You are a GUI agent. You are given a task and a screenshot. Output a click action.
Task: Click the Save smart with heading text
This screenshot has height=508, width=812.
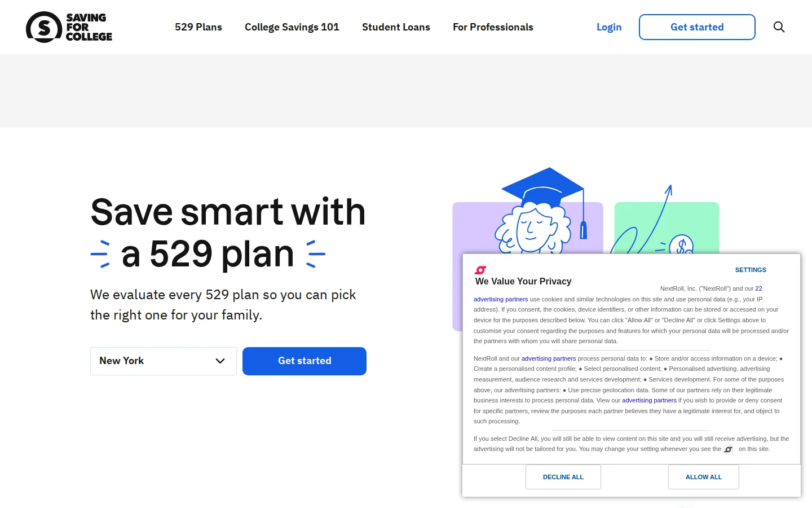228,212
